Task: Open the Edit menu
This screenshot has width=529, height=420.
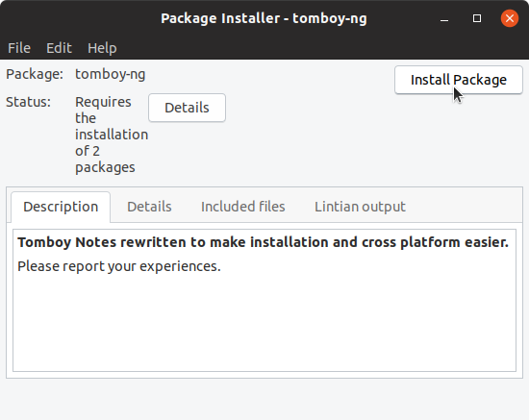Action: (x=59, y=48)
